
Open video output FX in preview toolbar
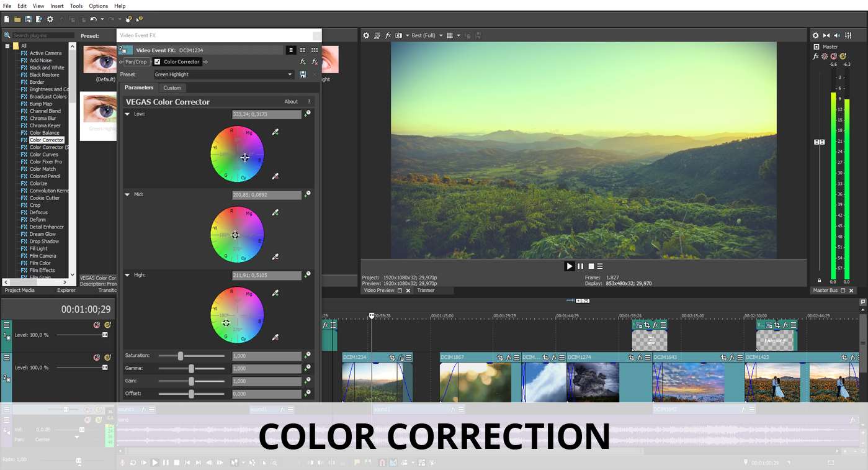click(x=388, y=35)
